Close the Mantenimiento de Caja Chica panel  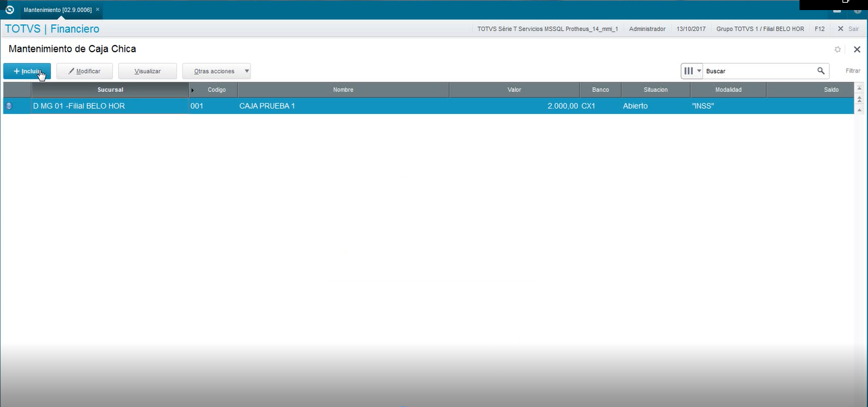(x=857, y=50)
